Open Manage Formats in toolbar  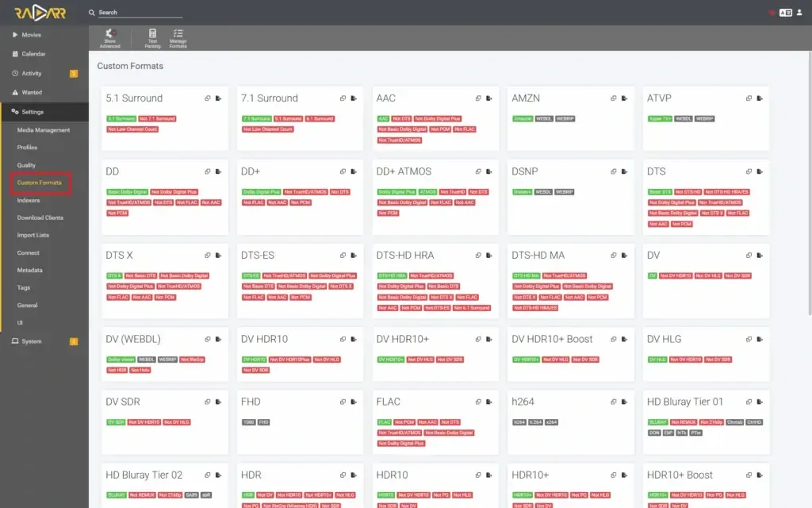pyautogui.click(x=178, y=38)
